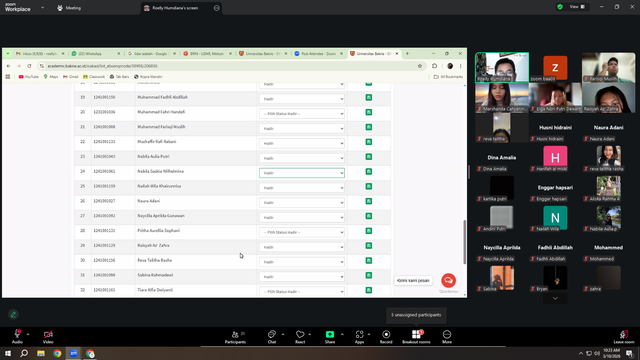Show more participants with gallery chevron
This screenshot has height=360, width=640.
pyautogui.click(x=555, y=298)
